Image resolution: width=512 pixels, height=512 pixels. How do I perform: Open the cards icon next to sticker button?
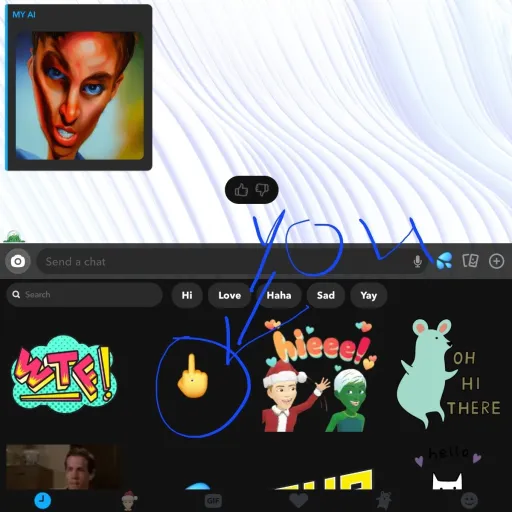470,261
